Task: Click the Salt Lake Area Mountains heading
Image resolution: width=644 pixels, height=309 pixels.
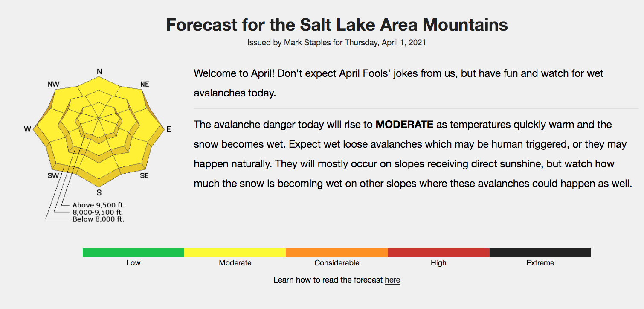Action: pos(337,25)
